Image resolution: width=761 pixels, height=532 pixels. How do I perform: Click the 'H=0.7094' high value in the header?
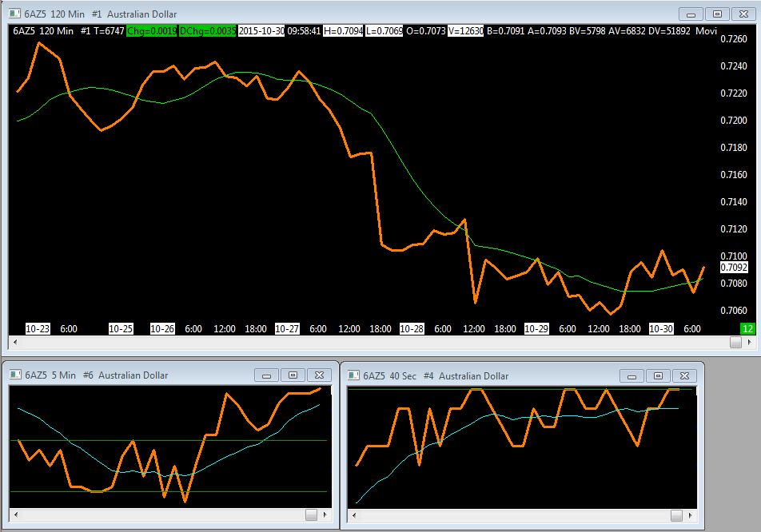[343, 31]
